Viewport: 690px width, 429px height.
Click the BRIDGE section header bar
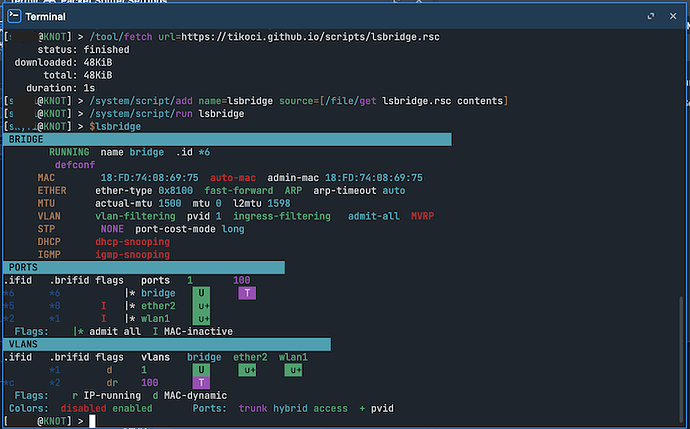pos(228,139)
